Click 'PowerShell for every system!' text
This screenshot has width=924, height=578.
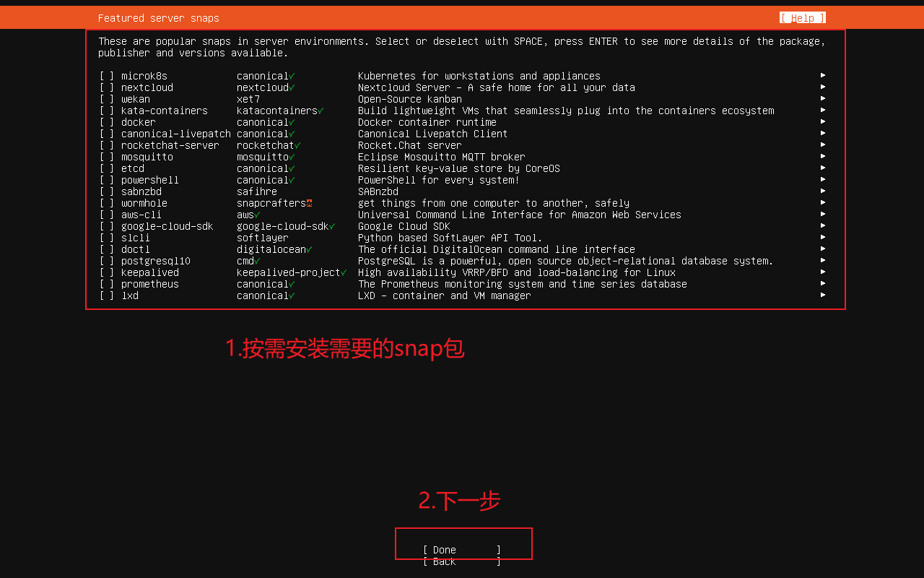(x=439, y=180)
